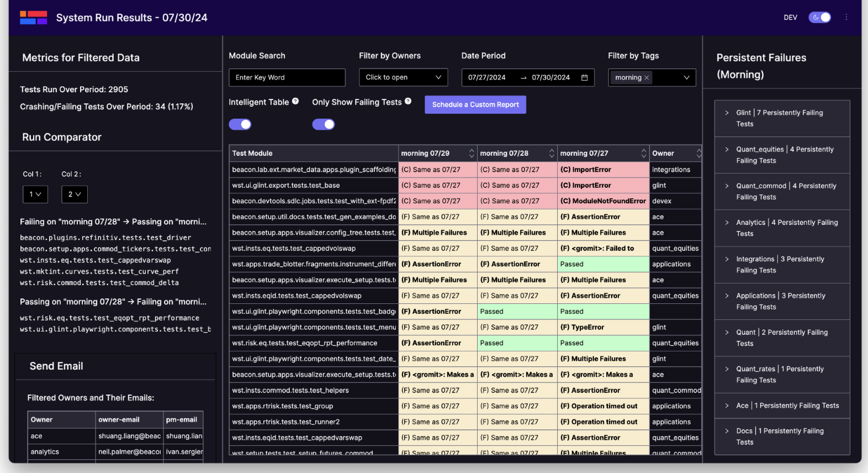Select wst.apps.rtrisk.tests.test_group row
Screen dimensions: 868x473
coord(465,406)
